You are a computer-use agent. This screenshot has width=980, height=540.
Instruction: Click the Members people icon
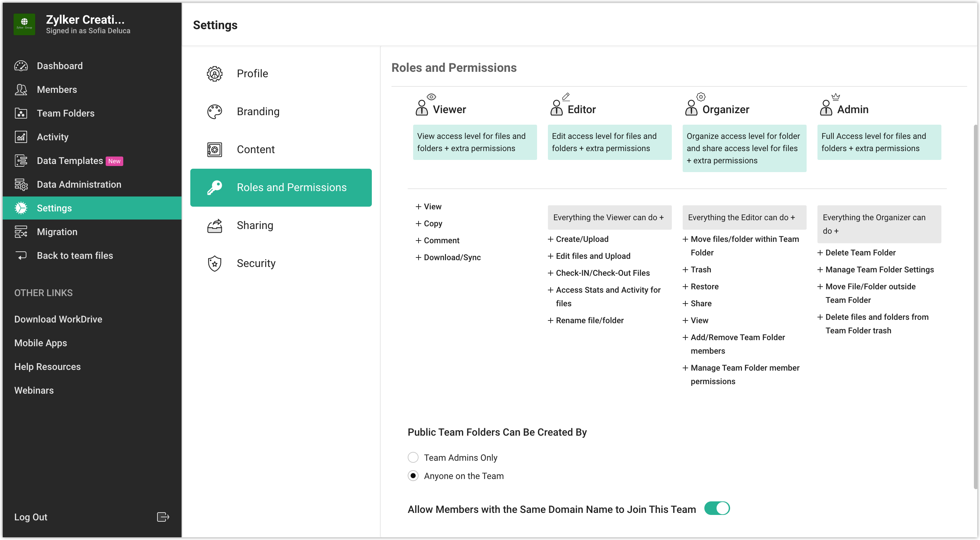tap(21, 89)
